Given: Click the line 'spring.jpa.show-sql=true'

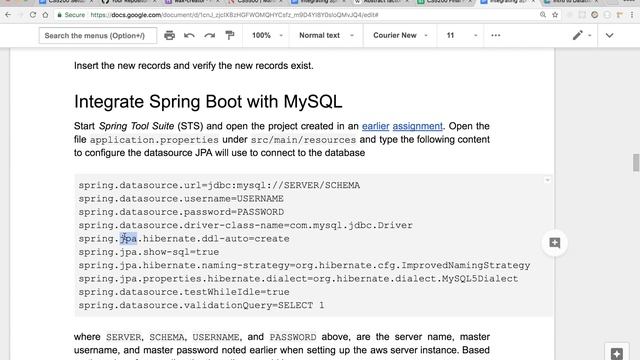Looking at the screenshot, I should pos(149,252).
